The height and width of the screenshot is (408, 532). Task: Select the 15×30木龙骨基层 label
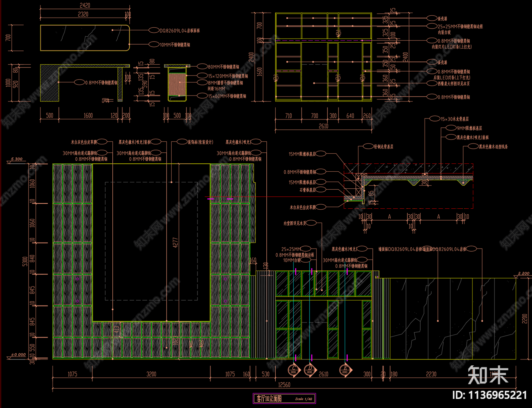coord(455,119)
